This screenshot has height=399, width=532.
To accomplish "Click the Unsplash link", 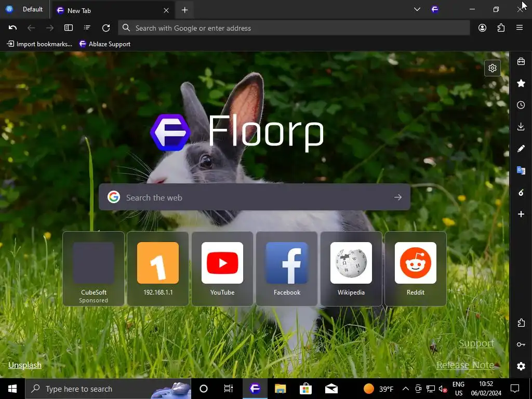I will point(25,365).
